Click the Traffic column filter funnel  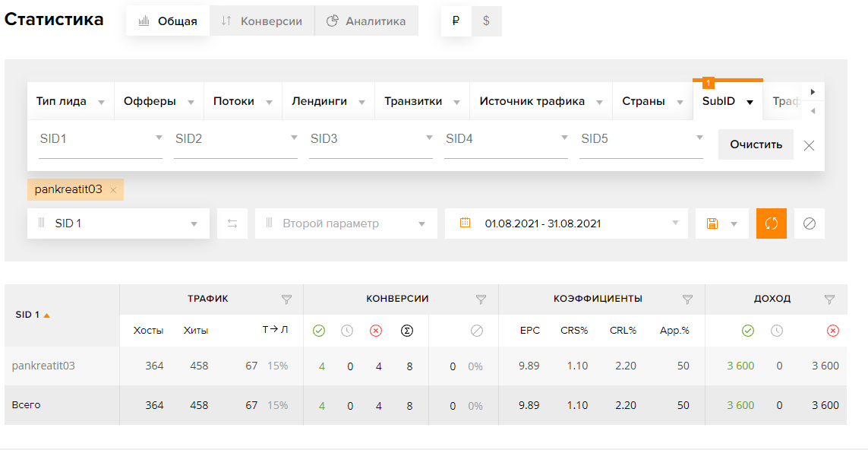coord(286,299)
